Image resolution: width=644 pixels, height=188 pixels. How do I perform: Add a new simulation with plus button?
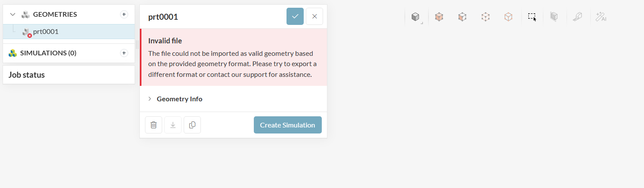tap(124, 53)
